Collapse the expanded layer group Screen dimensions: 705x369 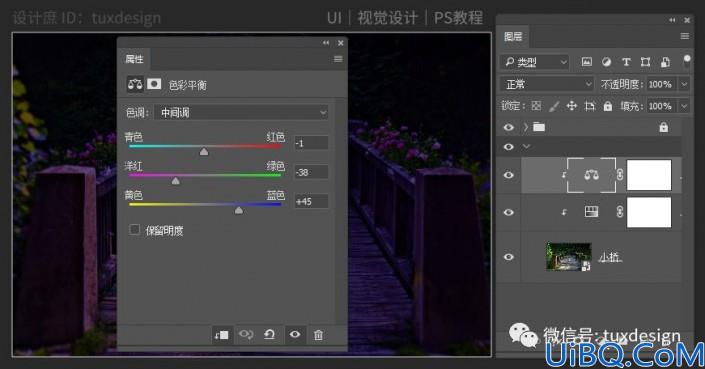pyautogui.click(x=526, y=147)
